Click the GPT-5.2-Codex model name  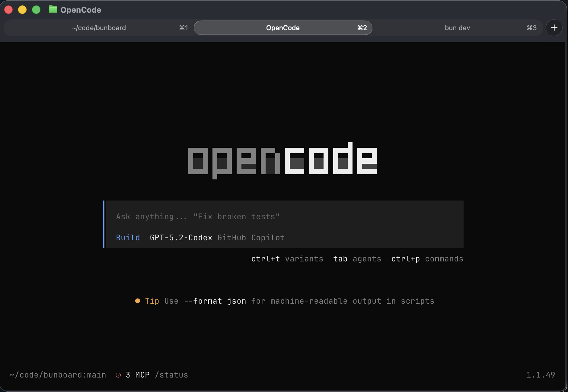(x=181, y=238)
